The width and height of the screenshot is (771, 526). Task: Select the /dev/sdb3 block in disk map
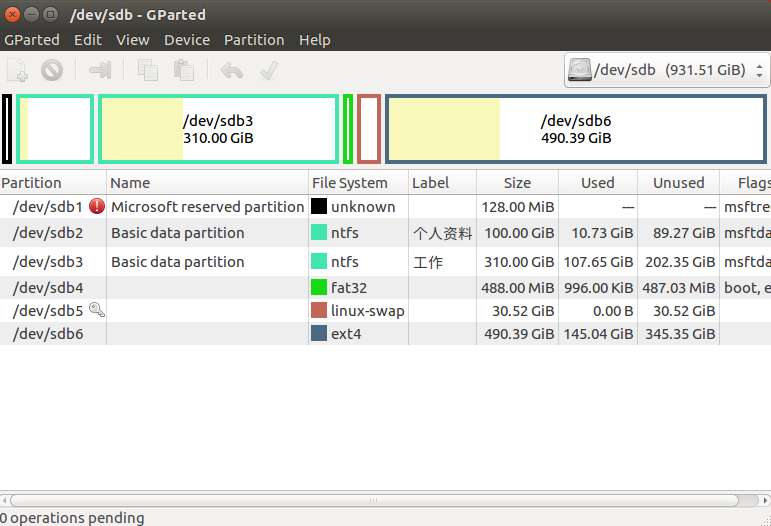(219, 129)
